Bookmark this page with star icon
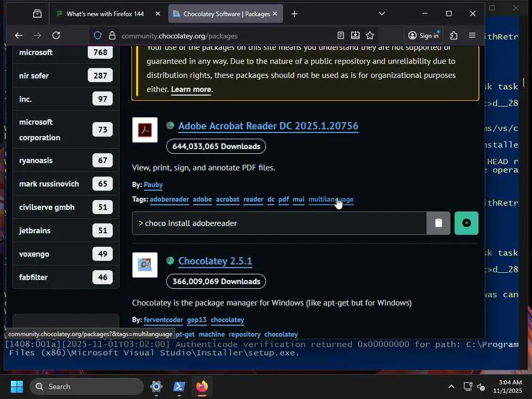 tap(370, 35)
